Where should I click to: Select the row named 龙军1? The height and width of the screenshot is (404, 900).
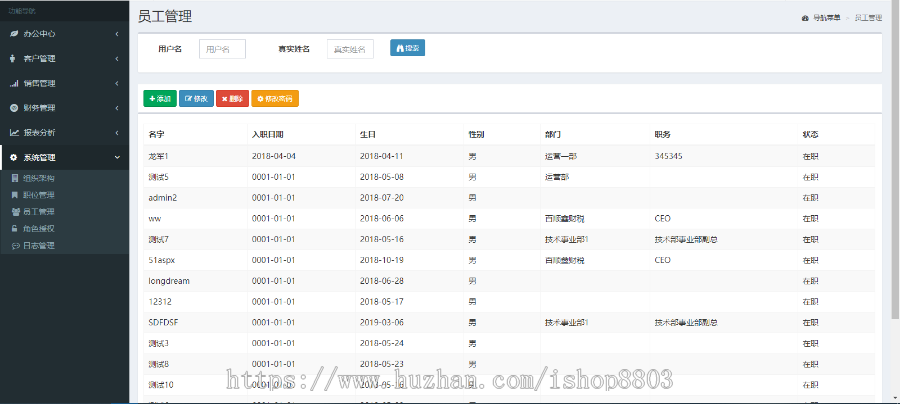[509, 156]
